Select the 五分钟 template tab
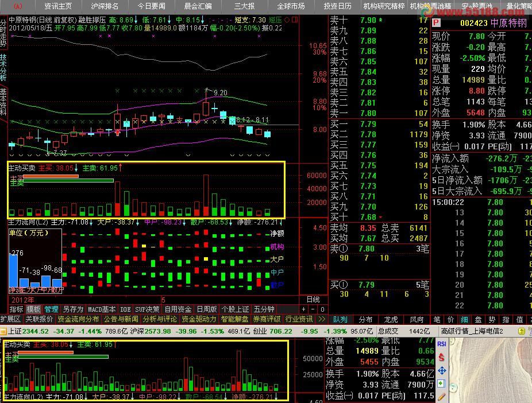Viewport: 532px width, 403px height. point(264,309)
